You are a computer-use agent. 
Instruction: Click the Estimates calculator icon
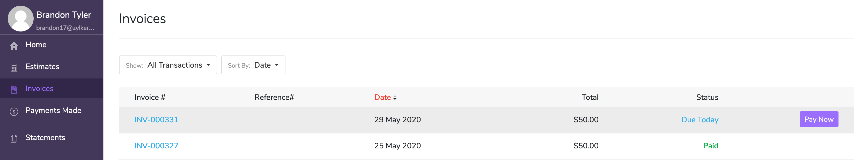14,68
